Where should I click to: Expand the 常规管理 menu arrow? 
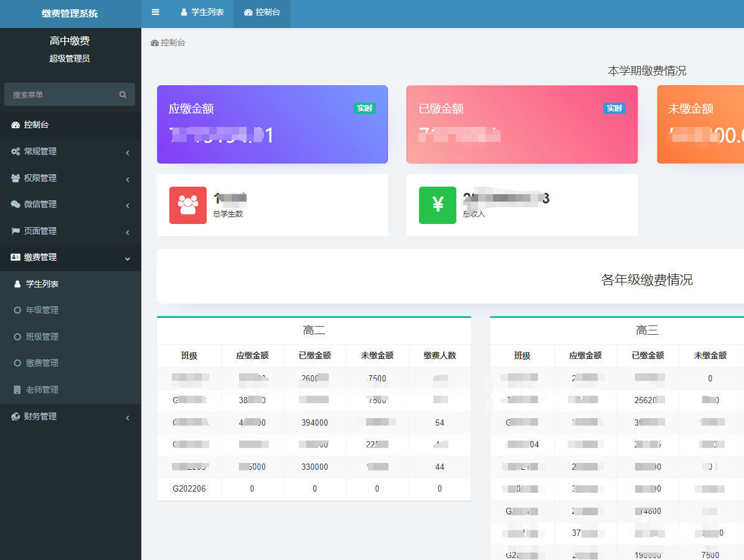point(128,152)
